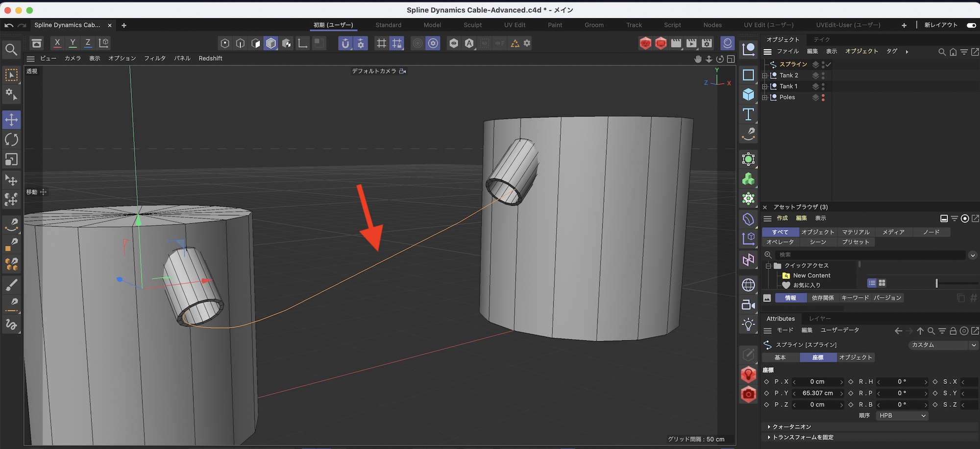Add a Light object
The width and height of the screenshot is (980, 449).
(748, 324)
